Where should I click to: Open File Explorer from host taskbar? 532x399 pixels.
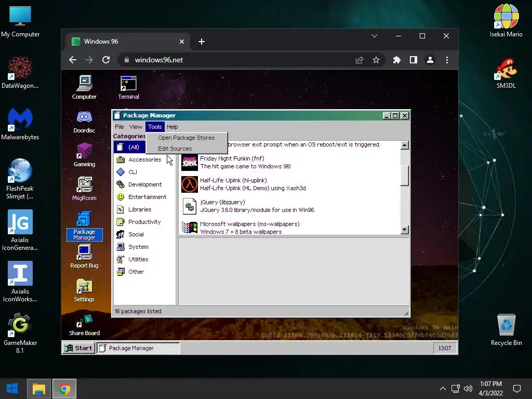(x=38, y=389)
